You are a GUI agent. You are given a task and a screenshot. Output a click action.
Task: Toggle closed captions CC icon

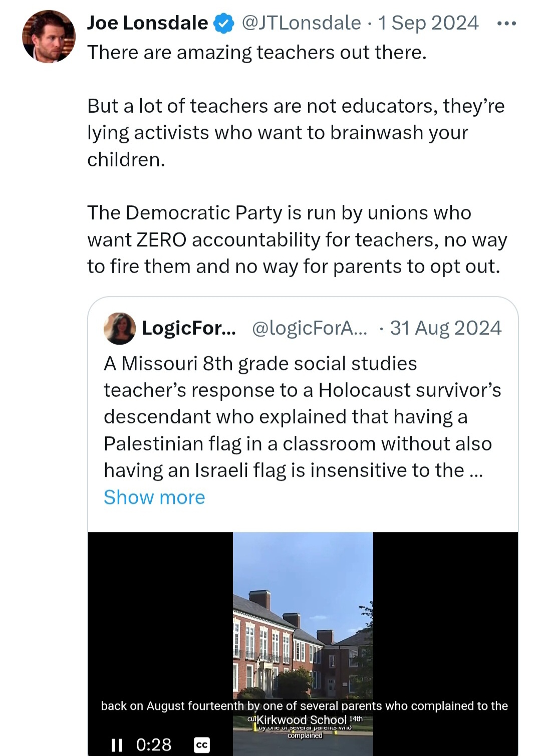click(x=201, y=745)
